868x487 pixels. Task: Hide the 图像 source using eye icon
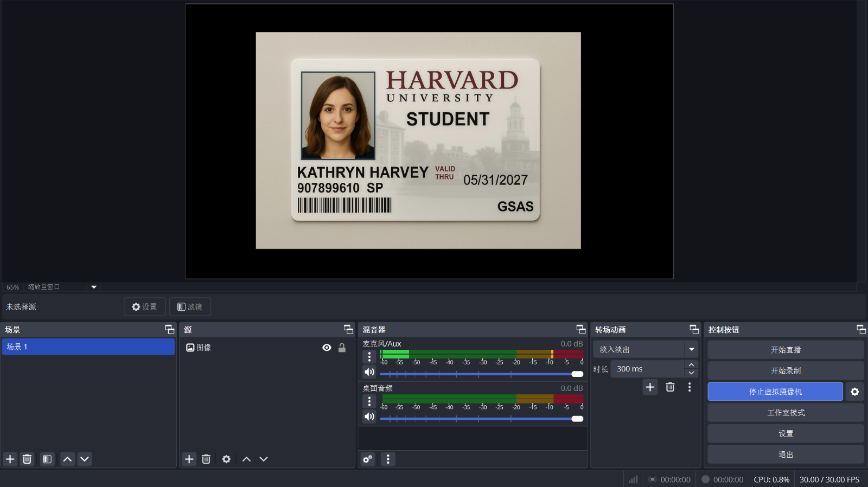[x=327, y=348]
